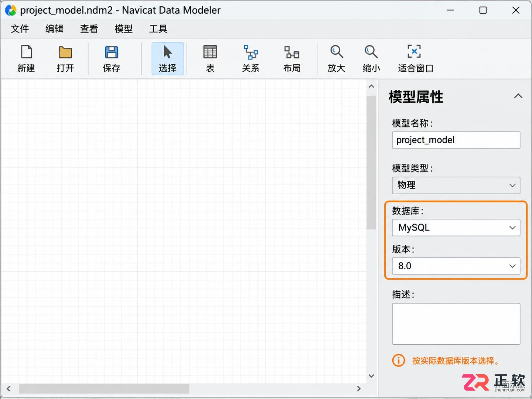This screenshot has width=532, height=399.
Task: Expand the 模型类型 dropdown showing 物理
Action: tap(456, 185)
